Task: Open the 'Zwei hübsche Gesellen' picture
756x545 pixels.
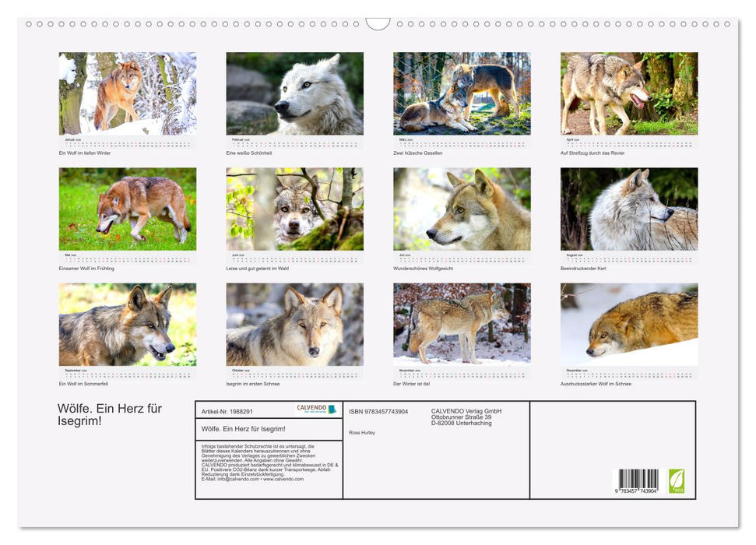Action: click(462, 93)
